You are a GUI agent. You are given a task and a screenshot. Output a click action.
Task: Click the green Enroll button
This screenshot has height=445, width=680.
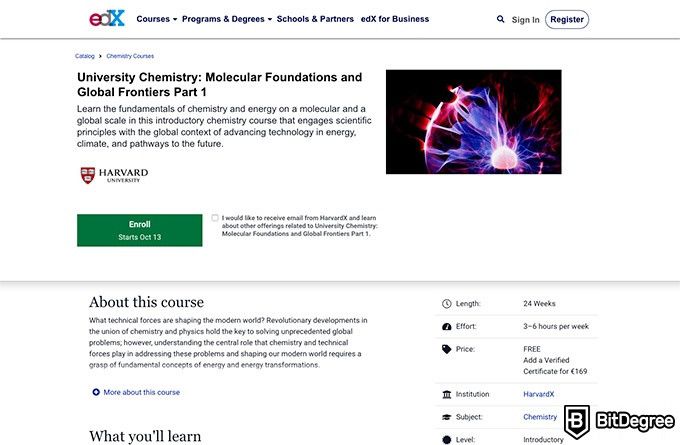point(140,230)
